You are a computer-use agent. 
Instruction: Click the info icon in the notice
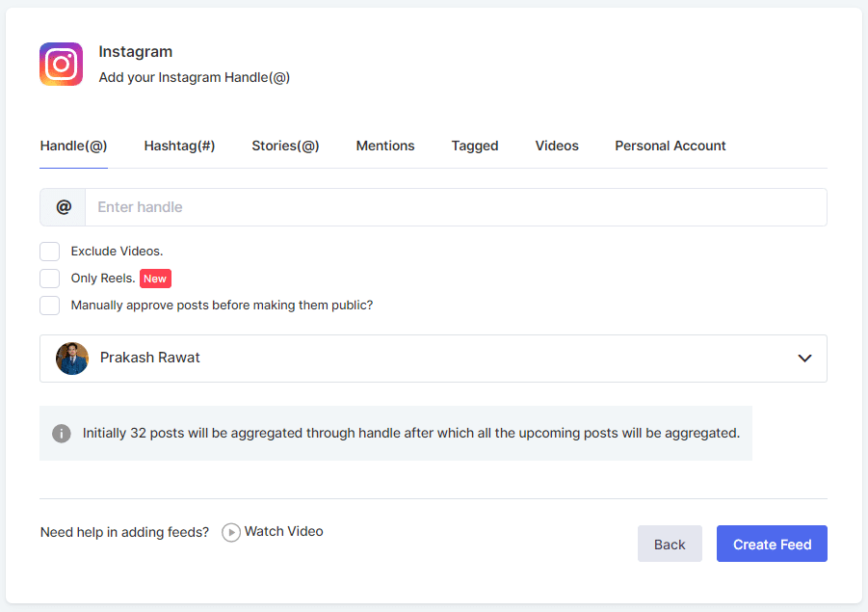[62, 434]
